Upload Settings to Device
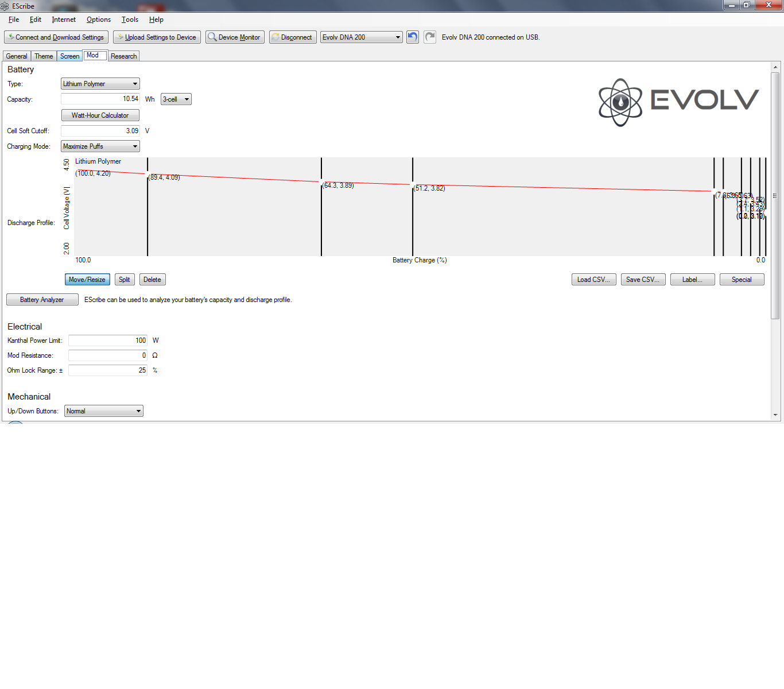784x689 pixels. click(157, 37)
